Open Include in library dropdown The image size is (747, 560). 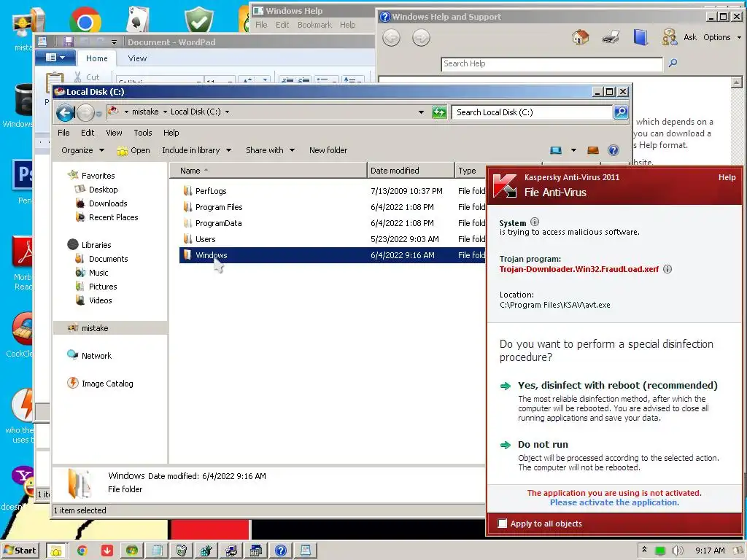tap(196, 150)
